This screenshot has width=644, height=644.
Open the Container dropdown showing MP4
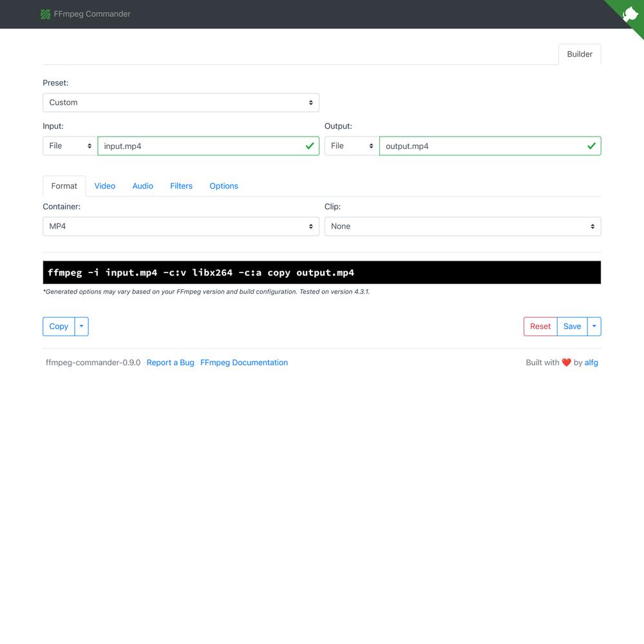(181, 226)
